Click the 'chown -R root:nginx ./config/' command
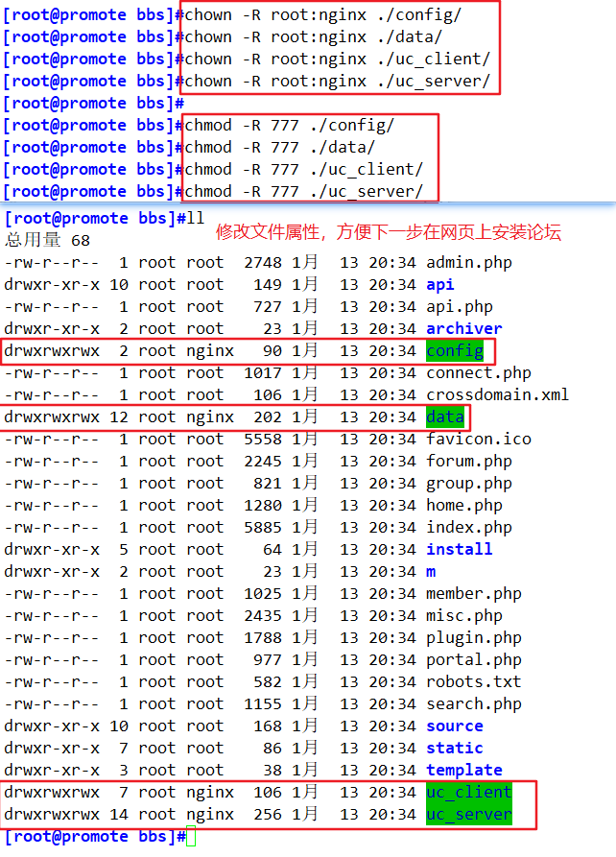This screenshot has width=616, height=857. pyautogui.click(x=323, y=14)
